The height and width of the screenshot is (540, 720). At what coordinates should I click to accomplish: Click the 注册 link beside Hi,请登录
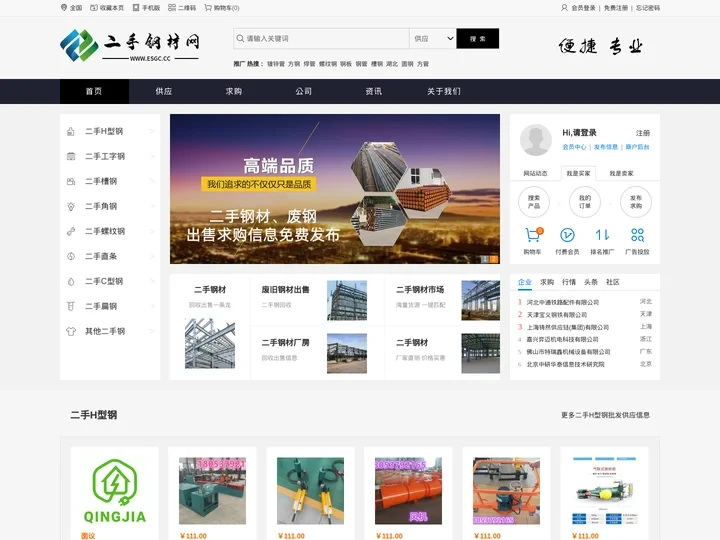click(x=643, y=133)
